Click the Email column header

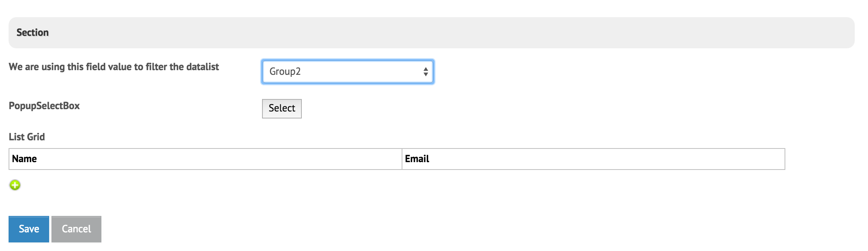pyautogui.click(x=417, y=159)
